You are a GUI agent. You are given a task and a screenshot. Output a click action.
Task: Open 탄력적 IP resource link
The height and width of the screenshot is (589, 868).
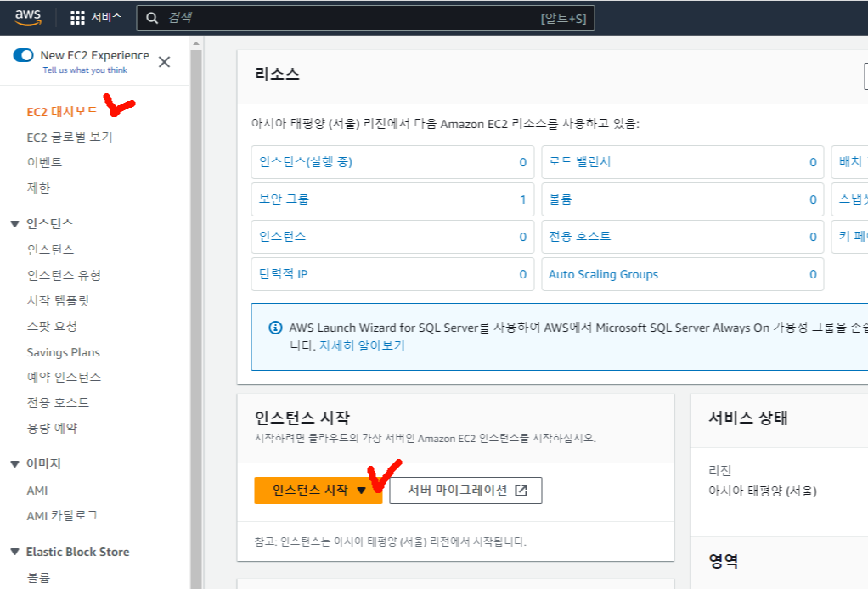[284, 274]
